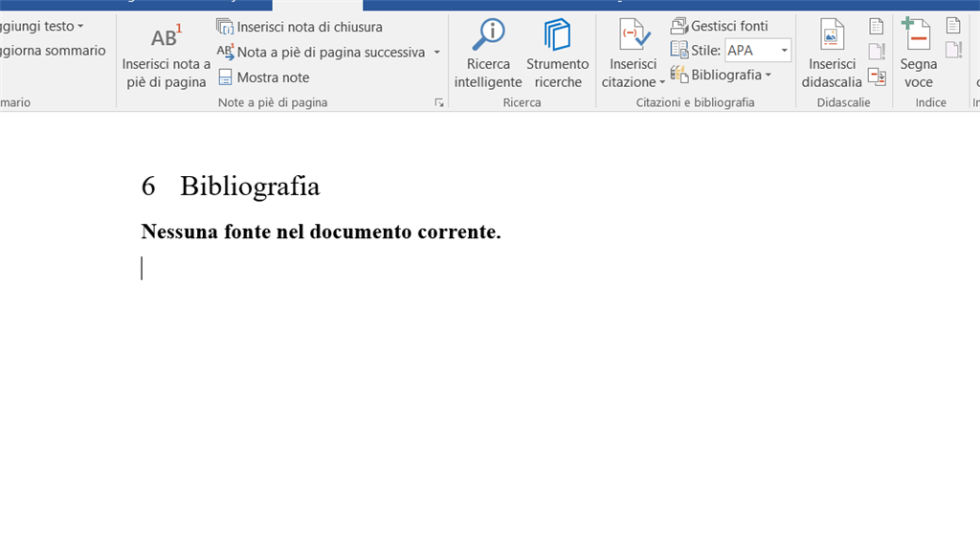Click cross-reference icon in Didascalie group
This screenshot has width=980, height=550.
coord(877,77)
